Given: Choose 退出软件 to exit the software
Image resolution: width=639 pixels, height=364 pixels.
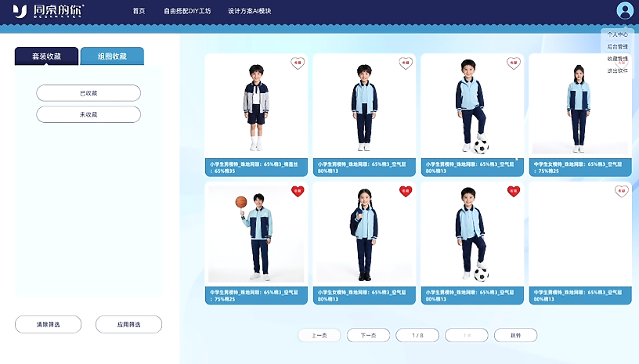Looking at the screenshot, I should coord(617,70).
